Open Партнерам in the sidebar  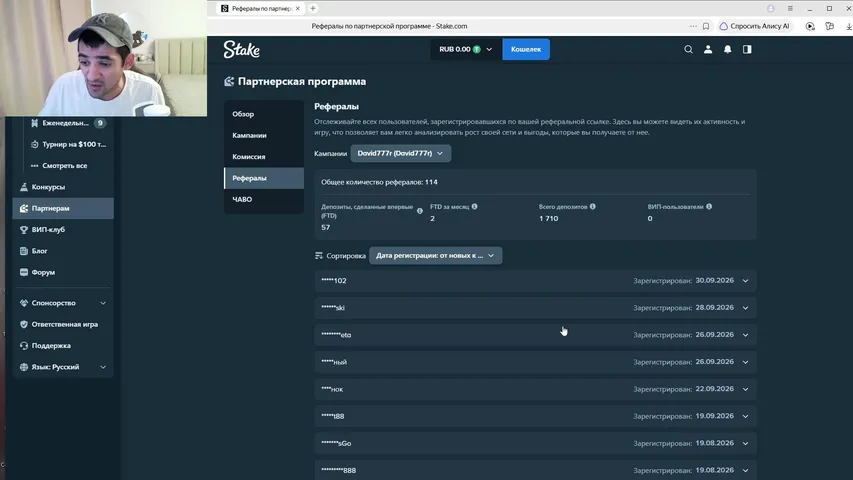pyautogui.click(x=63, y=208)
